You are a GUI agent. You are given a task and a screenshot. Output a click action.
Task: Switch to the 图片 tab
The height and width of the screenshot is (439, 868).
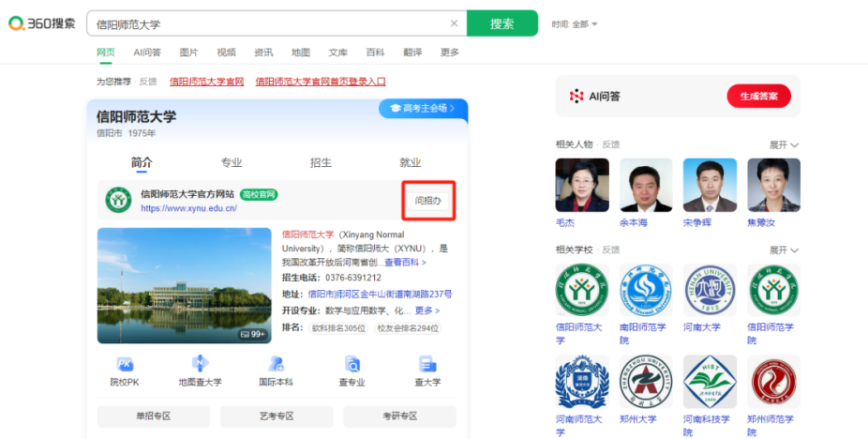tap(188, 53)
